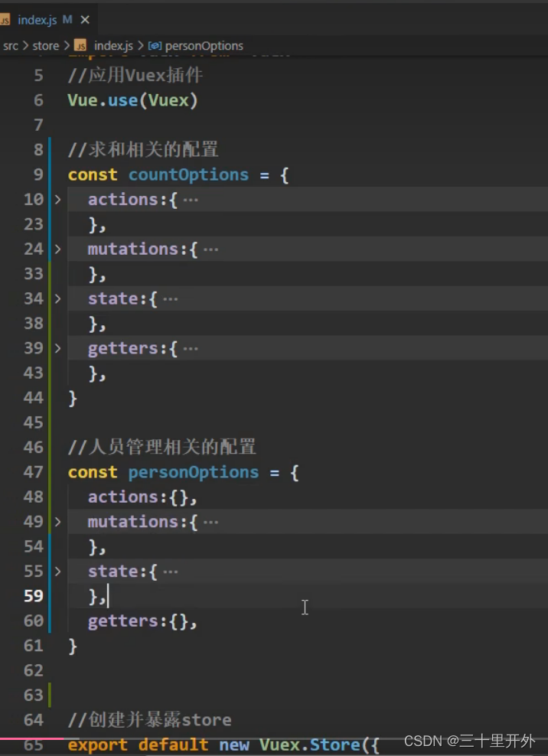Click the variable symbol icon before personOptions
This screenshot has height=756, width=548.
coord(155,46)
